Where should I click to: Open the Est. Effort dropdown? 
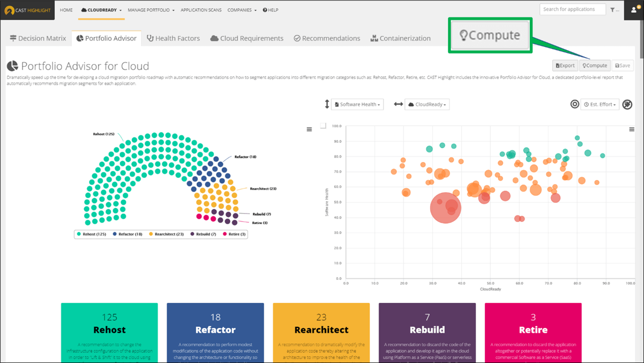(600, 104)
